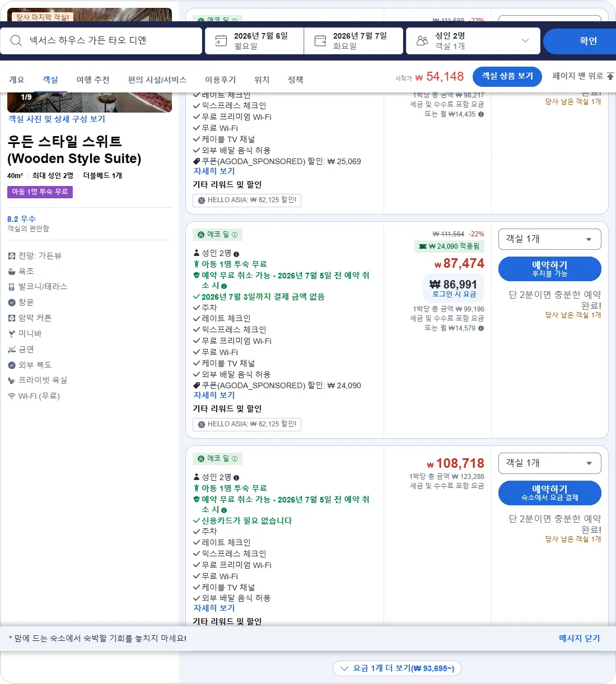This screenshot has height=684, width=616.
Task: Open the room photo thumbnail 1/9
Action: coord(90,103)
